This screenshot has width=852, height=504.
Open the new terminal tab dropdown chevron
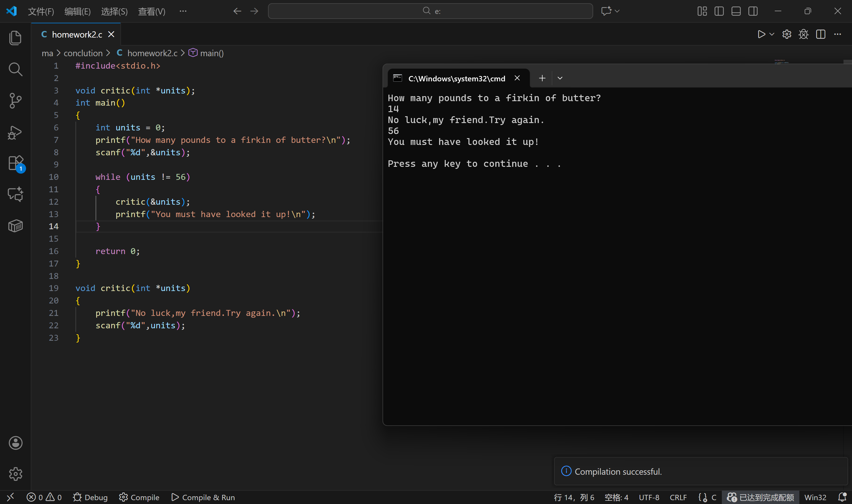pyautogui.click(x=560, y=78)
